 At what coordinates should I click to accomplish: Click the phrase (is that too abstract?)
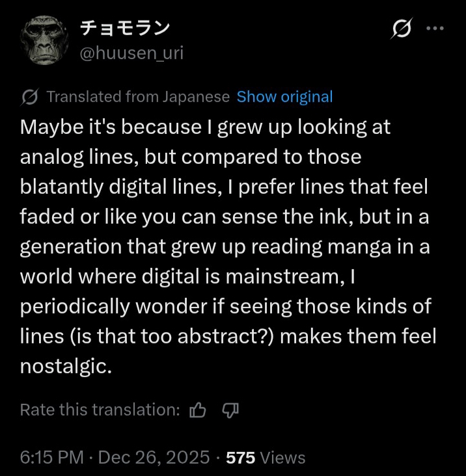[x=171, y=336]
